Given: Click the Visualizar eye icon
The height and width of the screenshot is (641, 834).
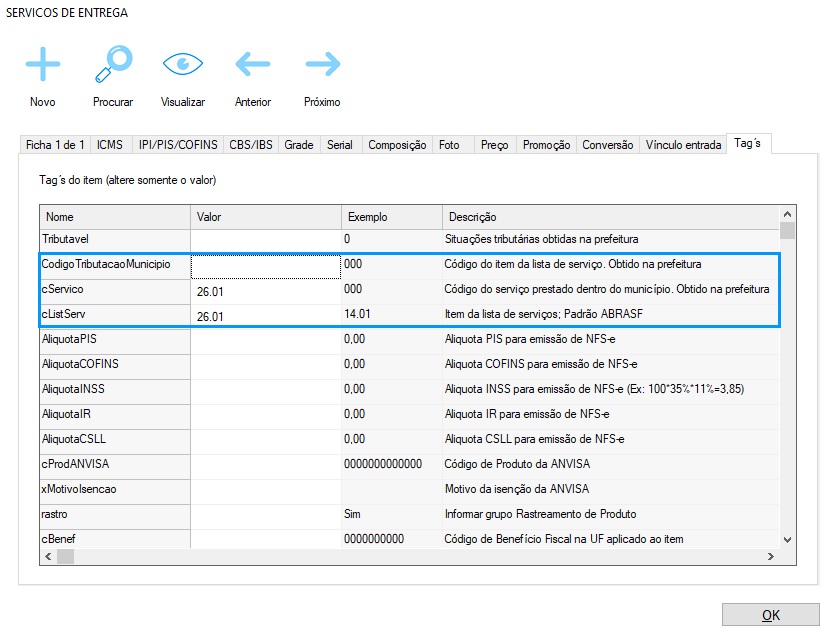Looking at the screenshot, I should pyautogui.click(x=183, y=65).
